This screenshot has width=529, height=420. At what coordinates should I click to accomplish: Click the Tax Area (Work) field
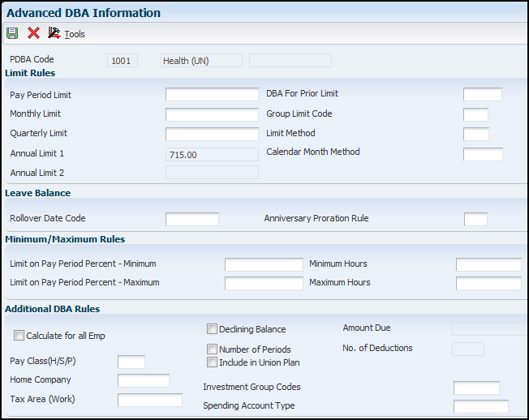(150, 400)
